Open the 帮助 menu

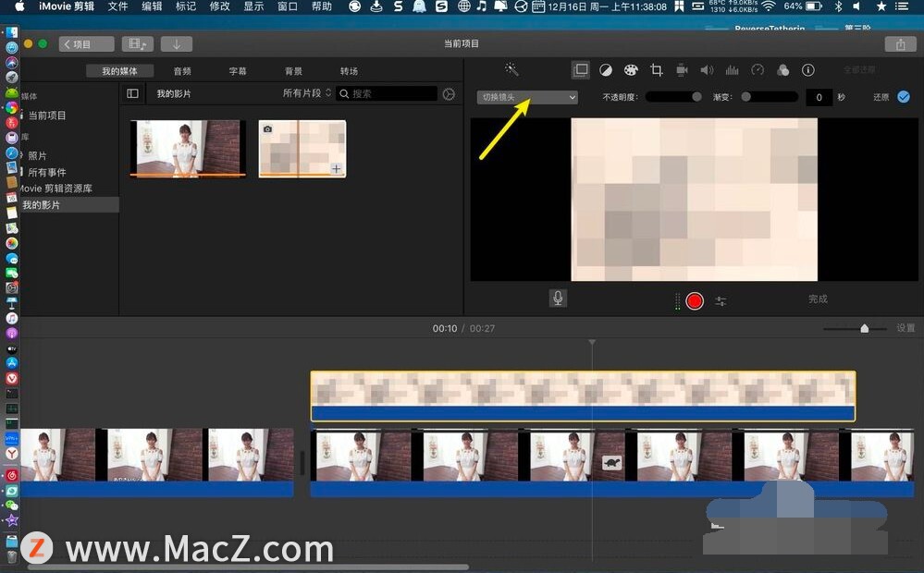click(322, 6)
